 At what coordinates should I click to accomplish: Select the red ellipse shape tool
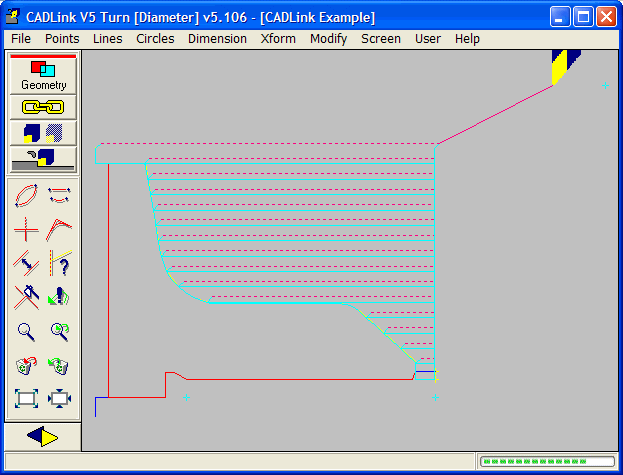point(26,195)
